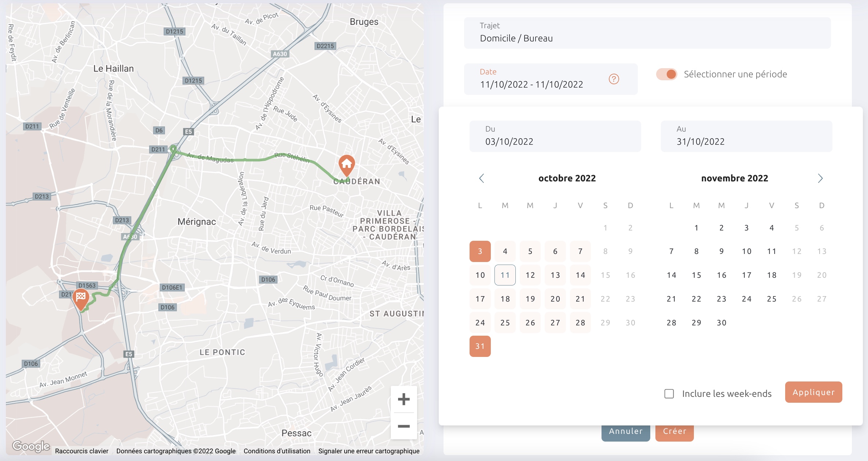Click the LE PONTIC district label

(222, 352)
